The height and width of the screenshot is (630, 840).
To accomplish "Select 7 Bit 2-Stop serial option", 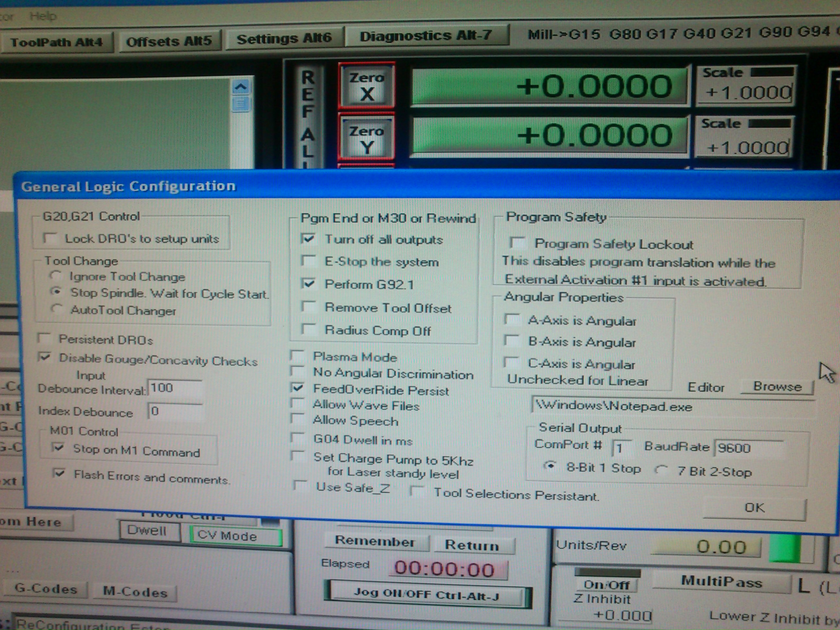I will 661,470.
